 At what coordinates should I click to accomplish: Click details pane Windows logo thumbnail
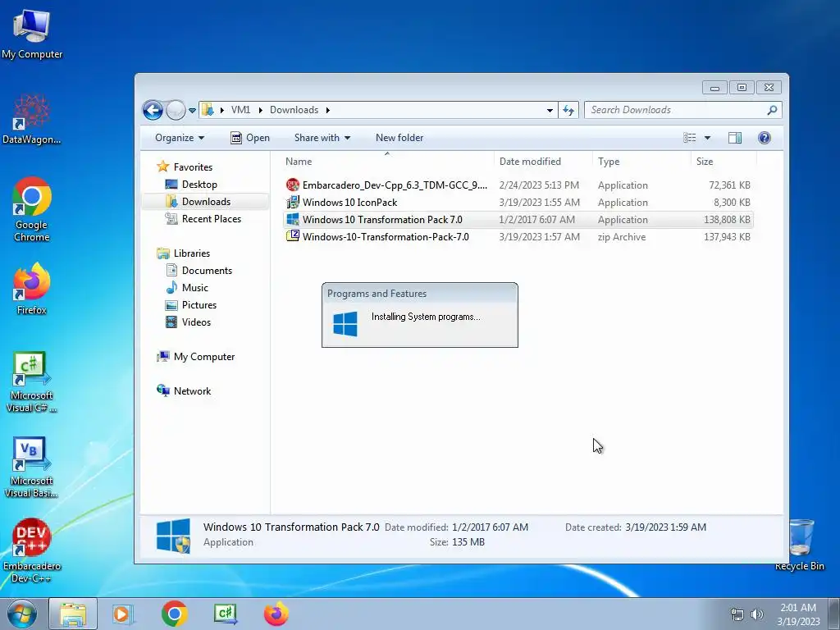[x=173, y=535]
